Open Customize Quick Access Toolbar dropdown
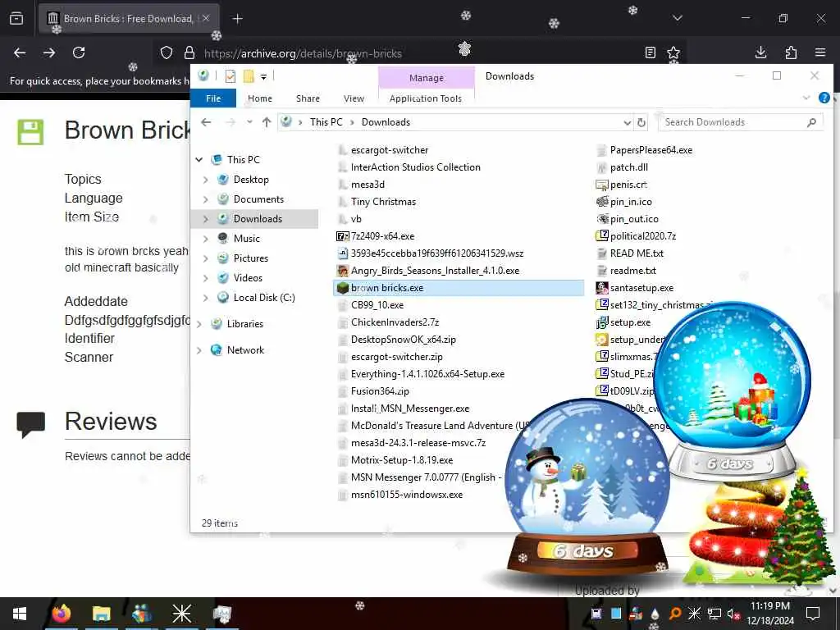The image size is (840, 630). click(263, 77)
